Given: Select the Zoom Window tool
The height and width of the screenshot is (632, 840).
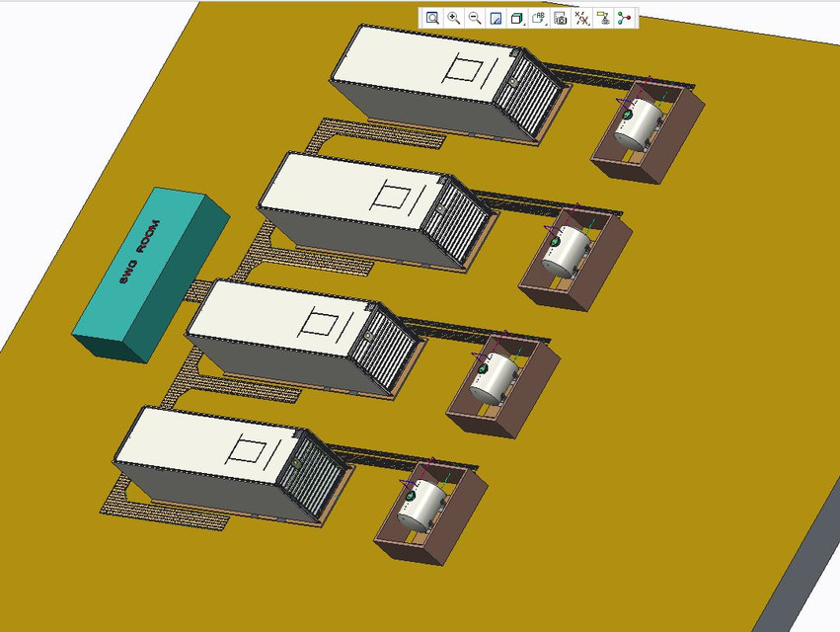Looking at the screenshot, I should click(x=430, y=18).
